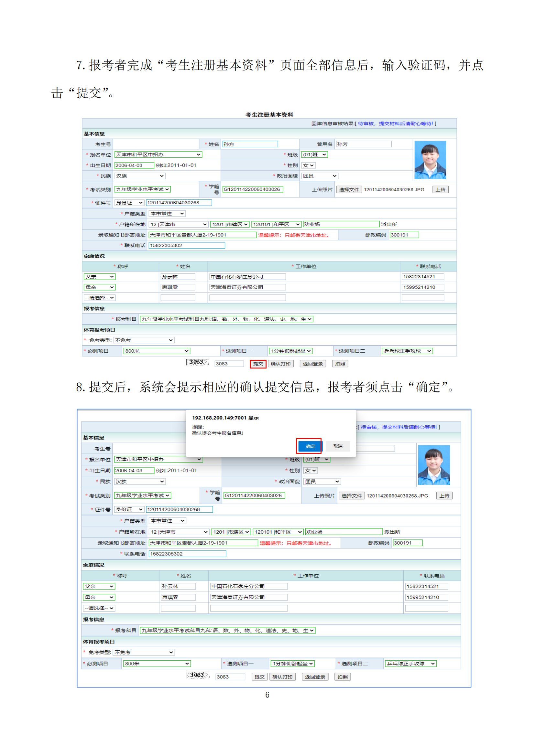Image resolution: width=535 pixels, height=756 pixels.
Task: Click the 出生日期 field in the upper form
Action: [134, 165]
